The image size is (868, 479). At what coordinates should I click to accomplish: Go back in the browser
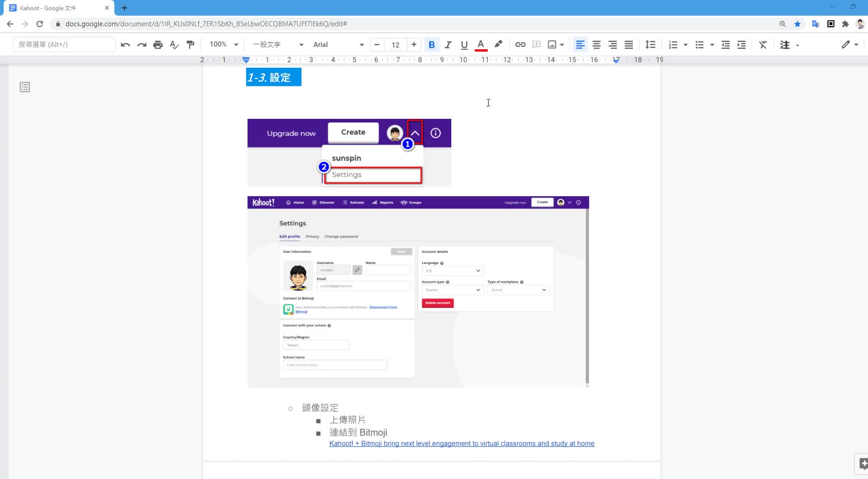click(10, 24)
